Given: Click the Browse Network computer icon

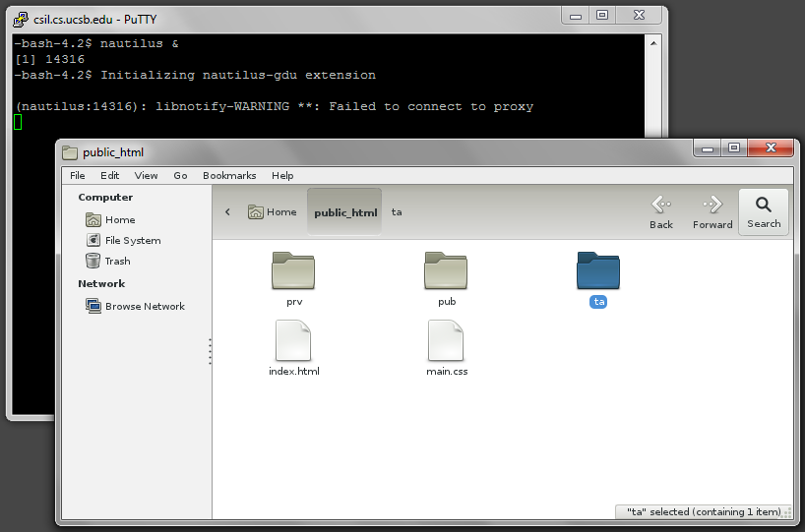Looking at the screenshot, I should (x=93, y=306).
